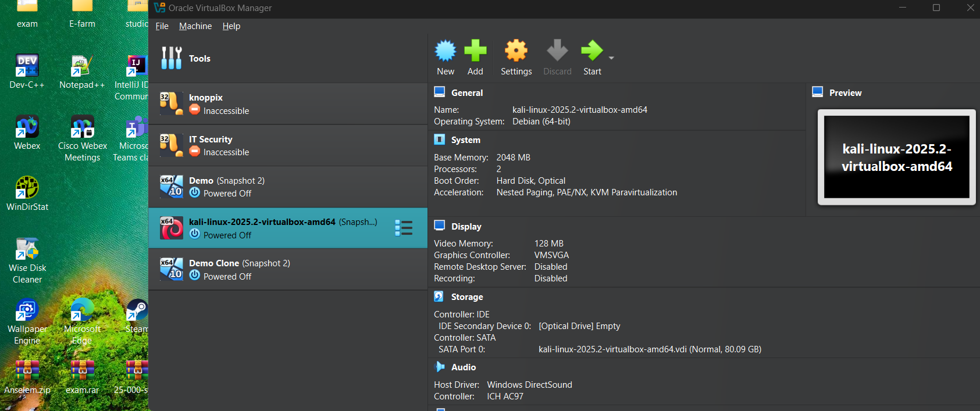
Task: Click the Video Memory 128 MB value
Action: pos(548,244)
